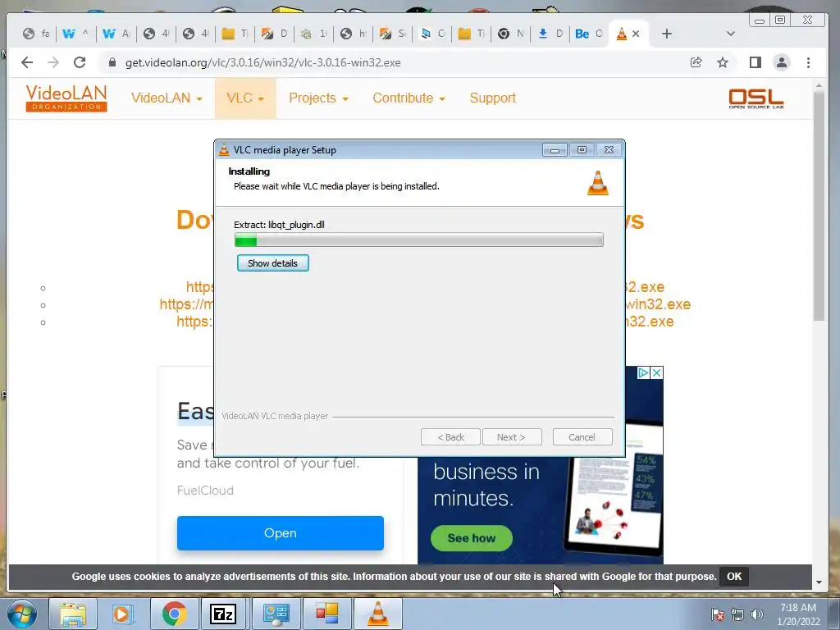Open 7-Zip from the taskbar
Image resolution: width=840 pixels, height=630 pixels.
pyautogui.click(x=223, y=614)
